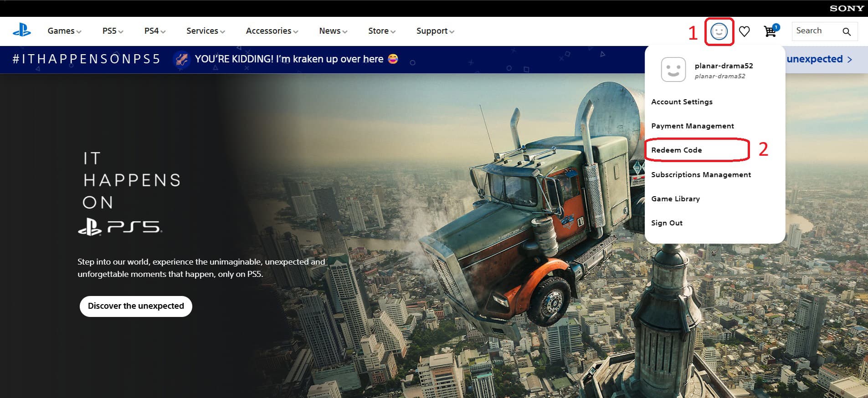The width and height of the screenshot is (868, 398).
Task: Click the large user avatar in dropdown panel
Action: point(673,70)
